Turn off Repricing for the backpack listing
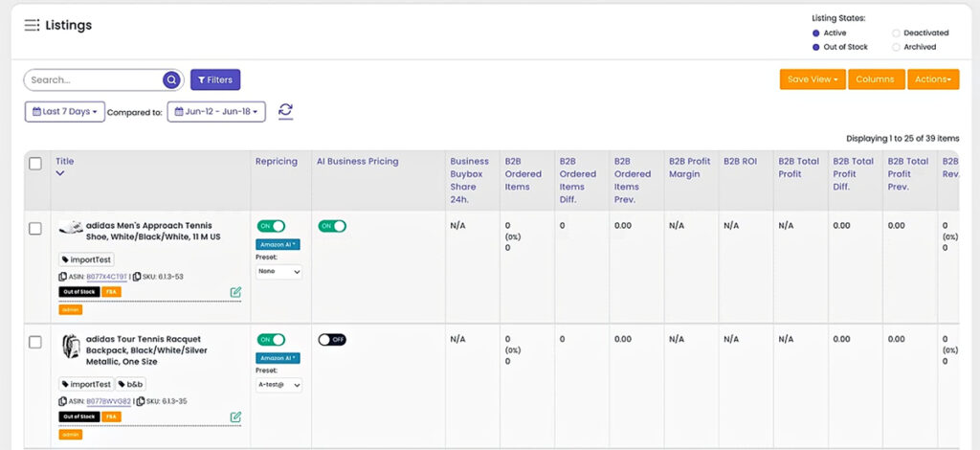This screenshot has height=450, width=980. pos(271,339)
